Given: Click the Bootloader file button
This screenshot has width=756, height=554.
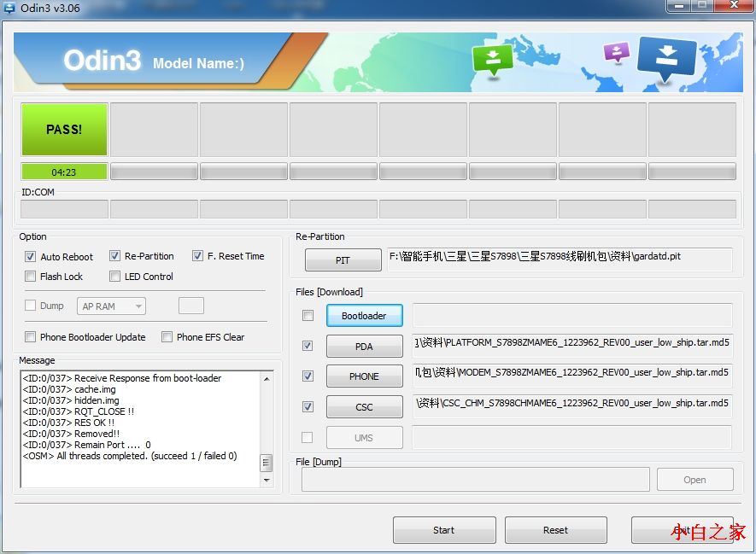Looking at the screenshot, I should click(x=365, y=316).
